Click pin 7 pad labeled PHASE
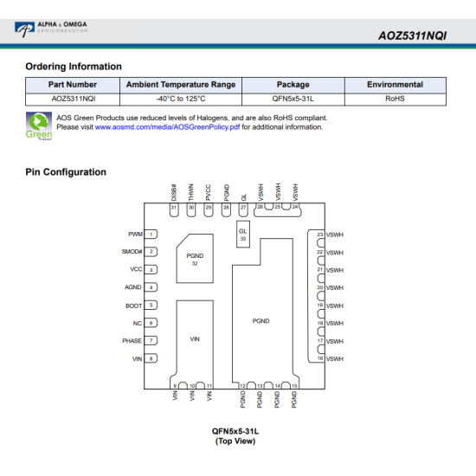Screen dimensions: 476x476 click(x=151, y=340)
